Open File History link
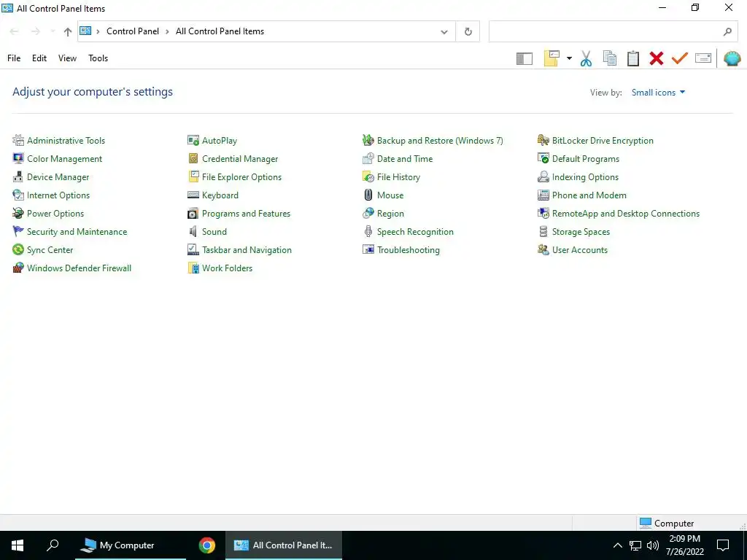 click(x=398, y=176)
